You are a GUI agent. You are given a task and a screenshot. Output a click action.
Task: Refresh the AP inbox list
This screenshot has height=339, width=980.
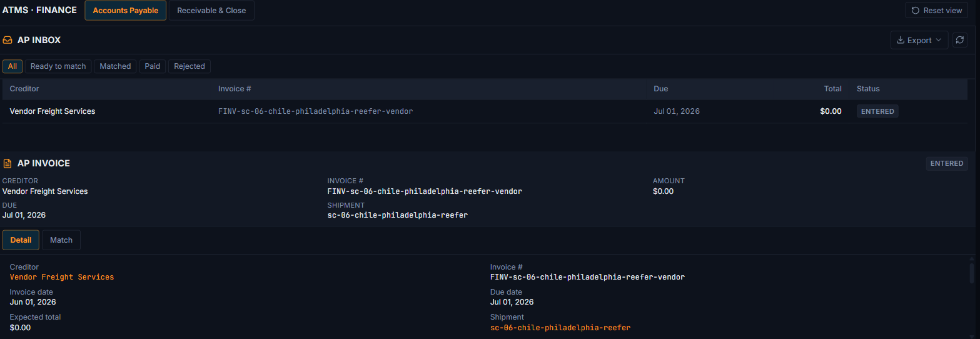959,40
